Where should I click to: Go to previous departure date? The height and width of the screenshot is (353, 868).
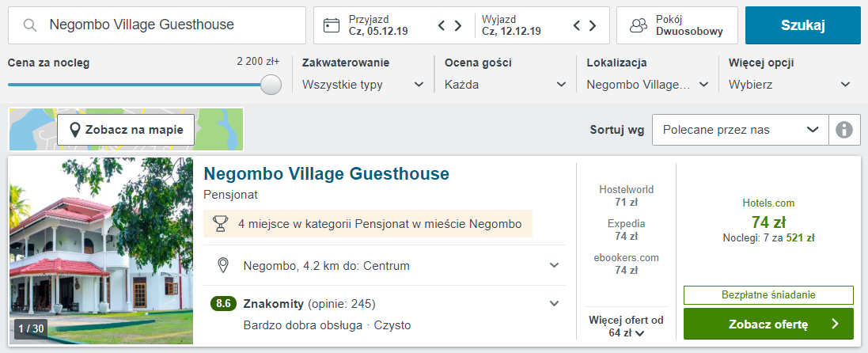click(x=578, y=25)
